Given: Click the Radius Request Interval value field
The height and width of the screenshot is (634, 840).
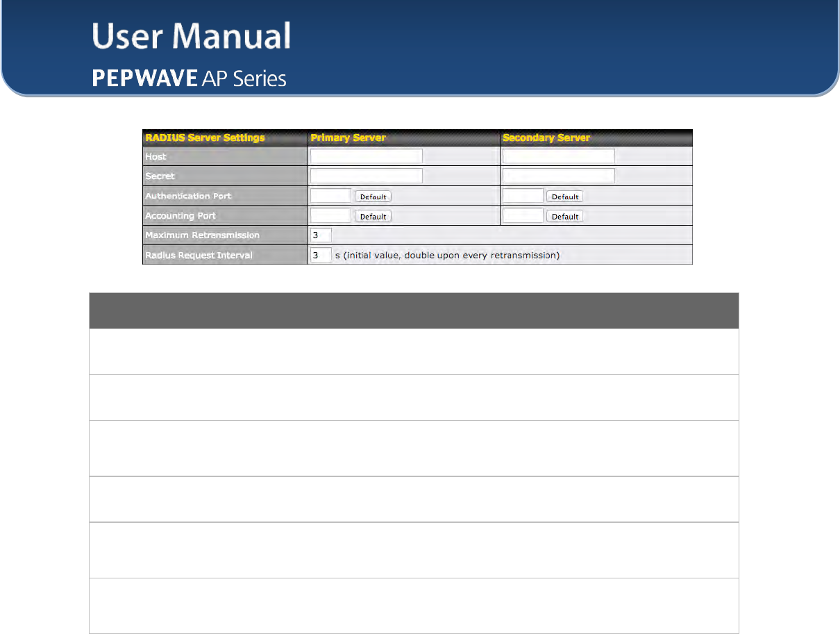Looking at the screenshot, I should (x=321, y=255).
